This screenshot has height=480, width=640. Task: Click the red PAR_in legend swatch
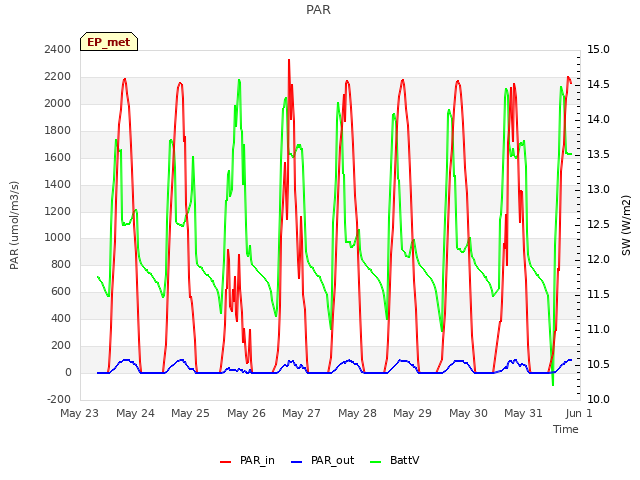226,462
